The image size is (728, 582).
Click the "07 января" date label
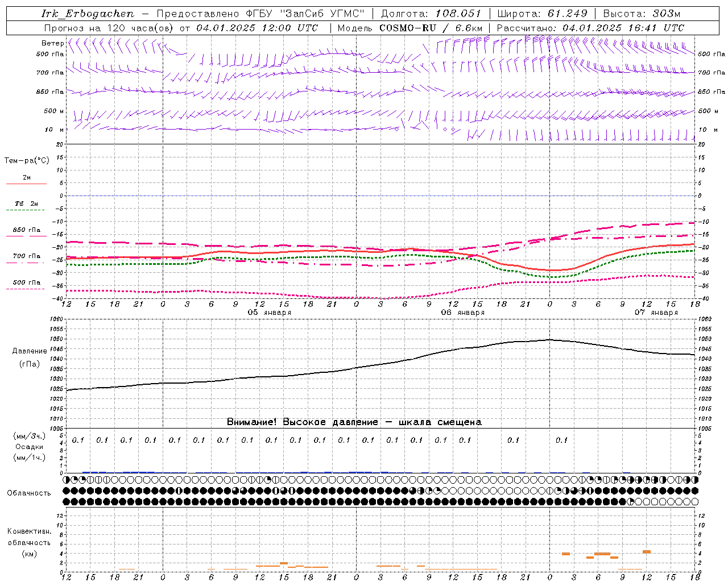click(656, 313)
